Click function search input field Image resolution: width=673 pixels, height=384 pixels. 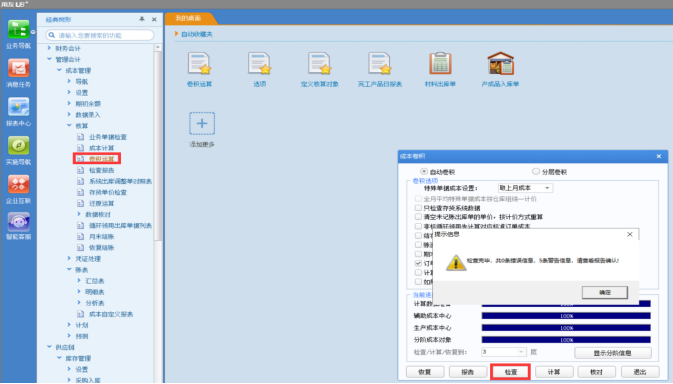100,35
